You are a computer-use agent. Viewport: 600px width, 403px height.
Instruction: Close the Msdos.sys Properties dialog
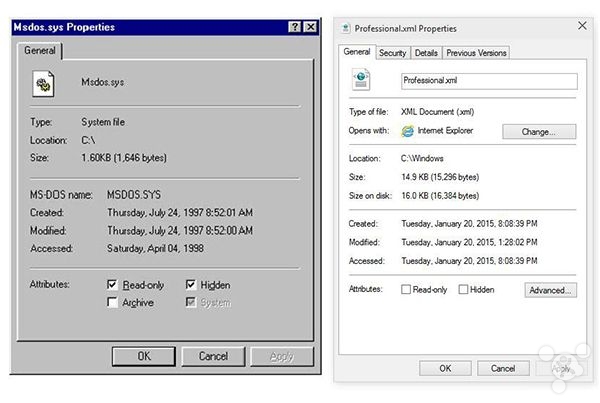click(310, 27)
